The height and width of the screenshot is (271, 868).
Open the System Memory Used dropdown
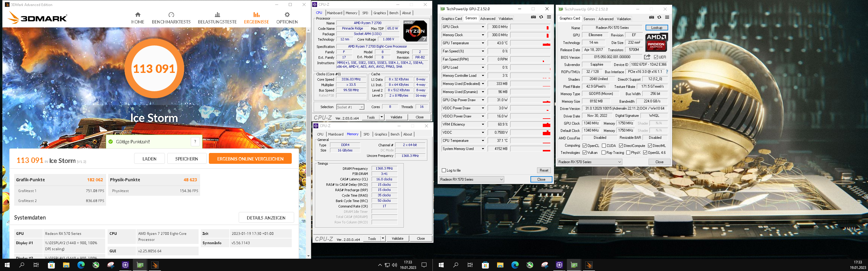pyautogui.click(x=483, y=149)
